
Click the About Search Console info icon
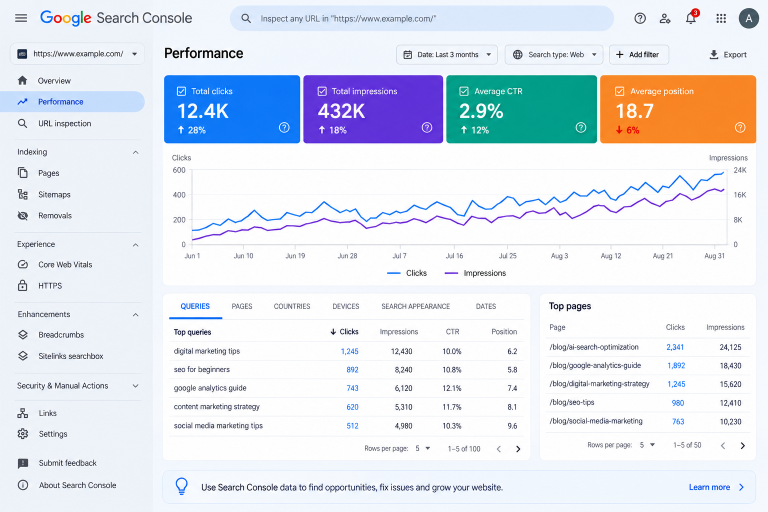pyautogui.click(x=23, y=485)
